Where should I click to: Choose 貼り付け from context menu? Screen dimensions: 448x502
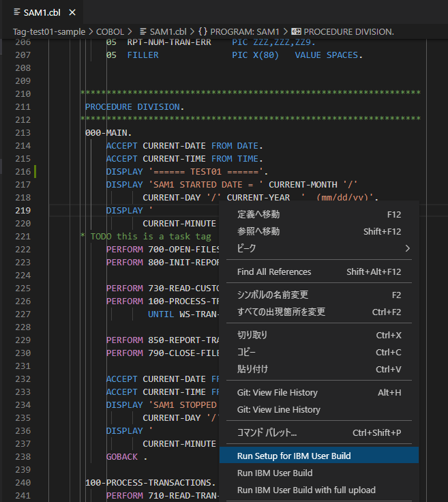(319, 369)
